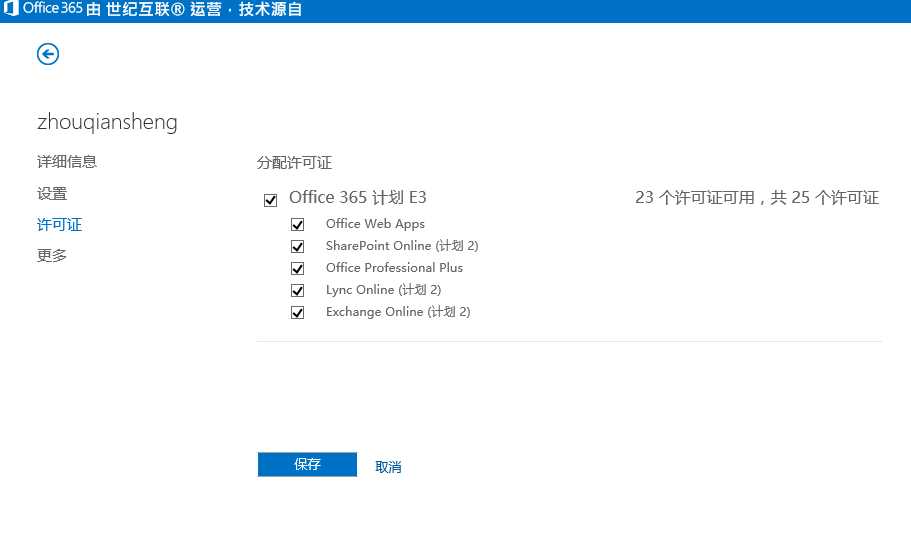Click the 分配许可证 heading

[295, 163]
